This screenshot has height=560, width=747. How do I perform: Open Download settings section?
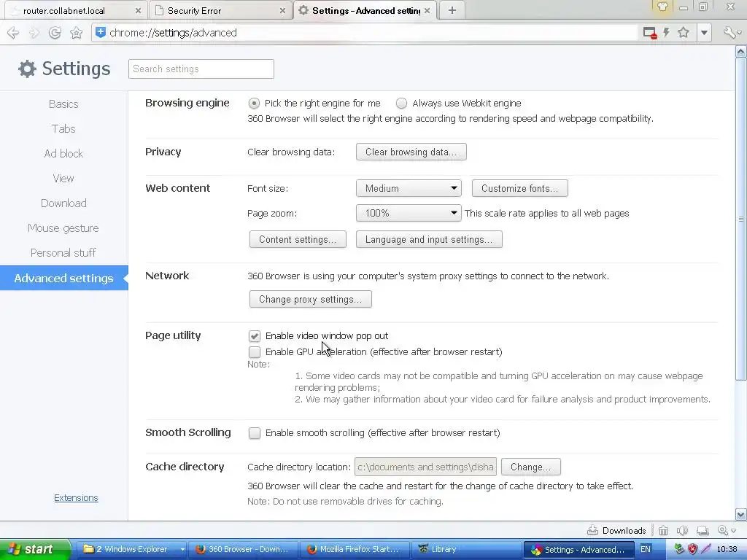coord(63,203)
